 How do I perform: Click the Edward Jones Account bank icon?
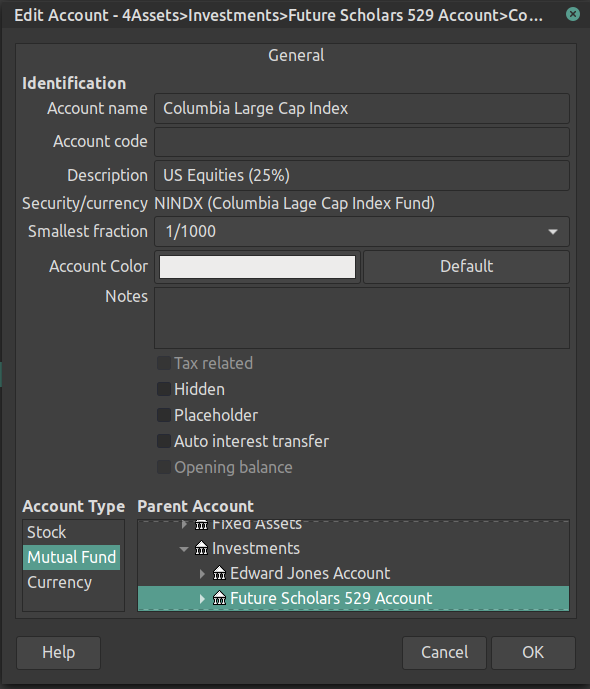(219, 573)
